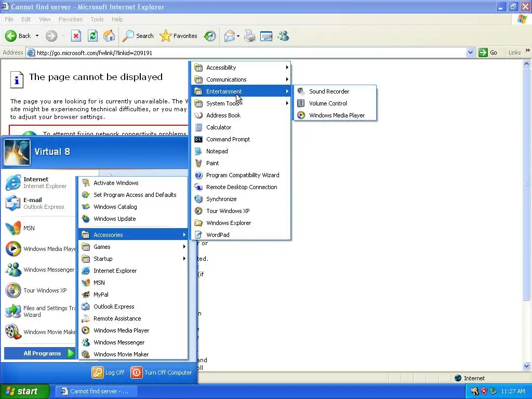Click the Log Off button
This screenshot has height=399, width=532.
pos(108,372)
